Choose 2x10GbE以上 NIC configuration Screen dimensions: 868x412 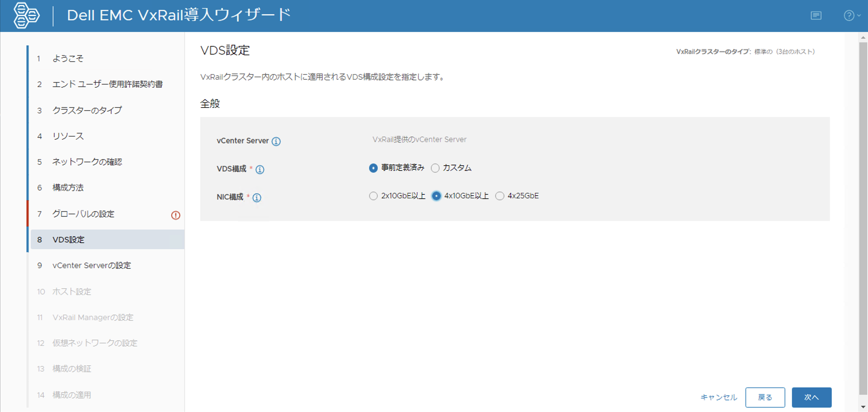[373, 196]
